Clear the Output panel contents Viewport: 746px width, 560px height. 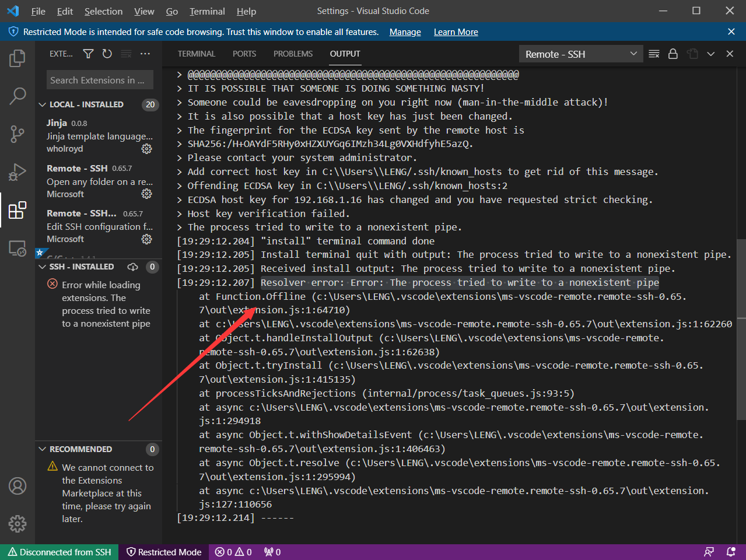coord(653,53)
